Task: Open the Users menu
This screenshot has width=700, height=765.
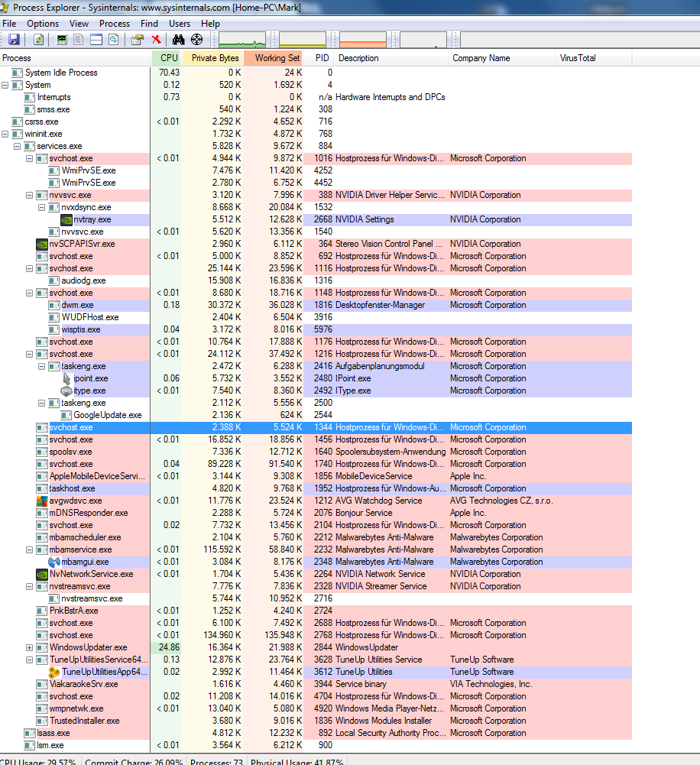Action: point(180,24)
